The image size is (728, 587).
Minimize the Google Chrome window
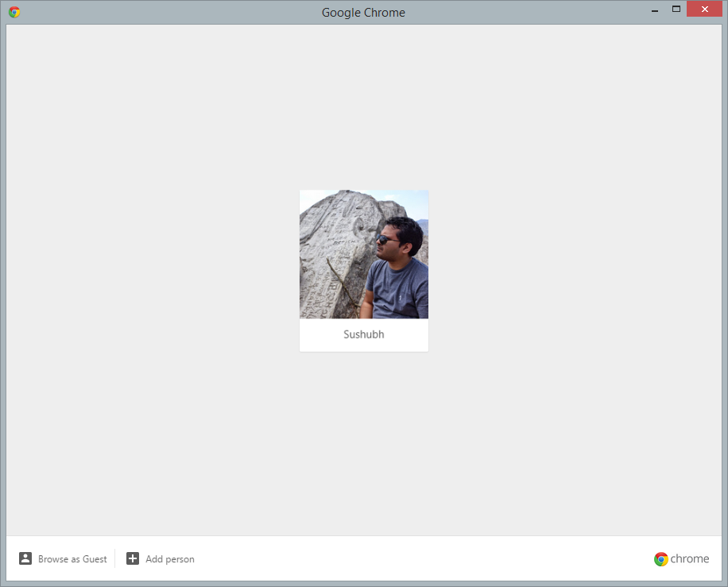pyautogui.click(x=654, y=10)
